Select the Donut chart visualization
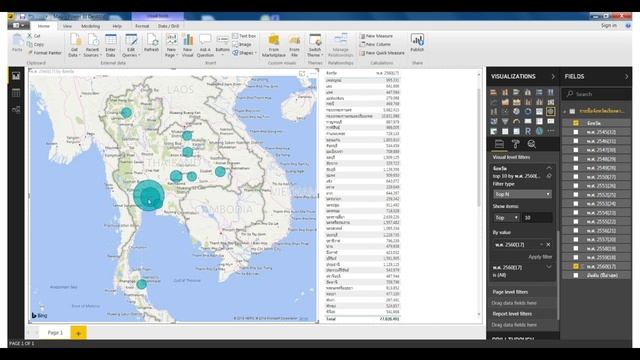 coord(528,111)
